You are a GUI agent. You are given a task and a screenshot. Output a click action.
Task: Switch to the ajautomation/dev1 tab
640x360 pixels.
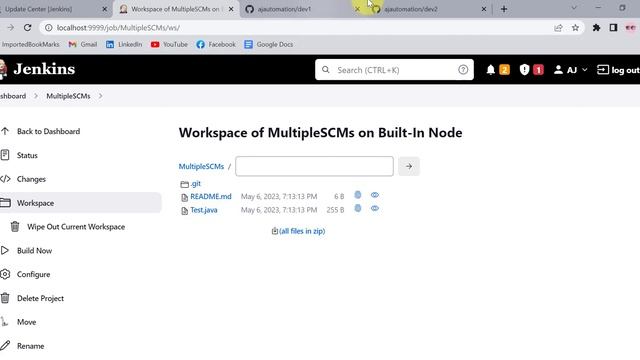pyautogui.click(x=298, y=9)
